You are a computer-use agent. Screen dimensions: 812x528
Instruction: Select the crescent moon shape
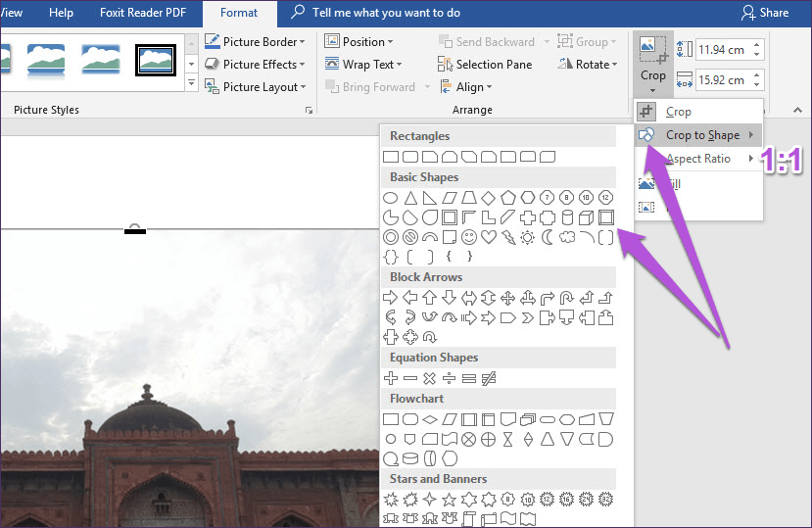(x=547, y=237)
